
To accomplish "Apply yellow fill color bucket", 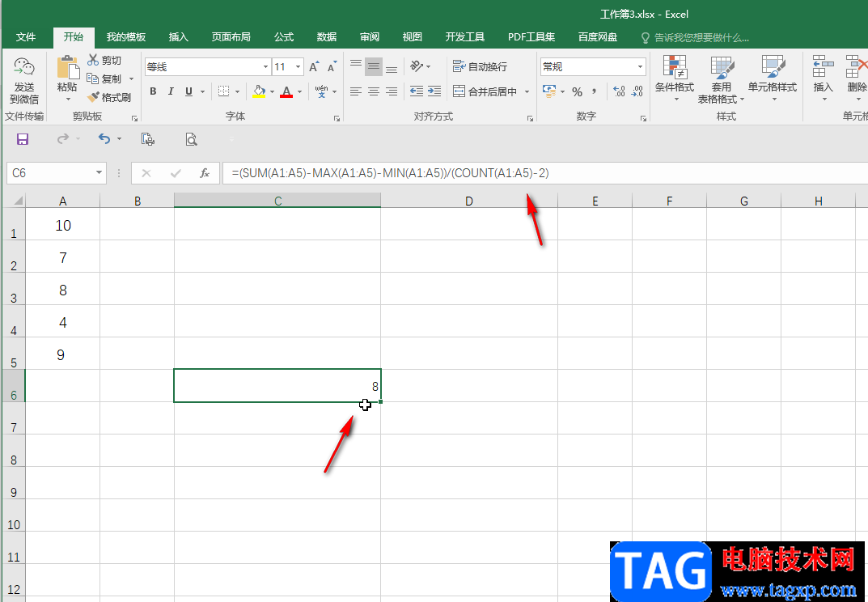I will coord(259,91).
